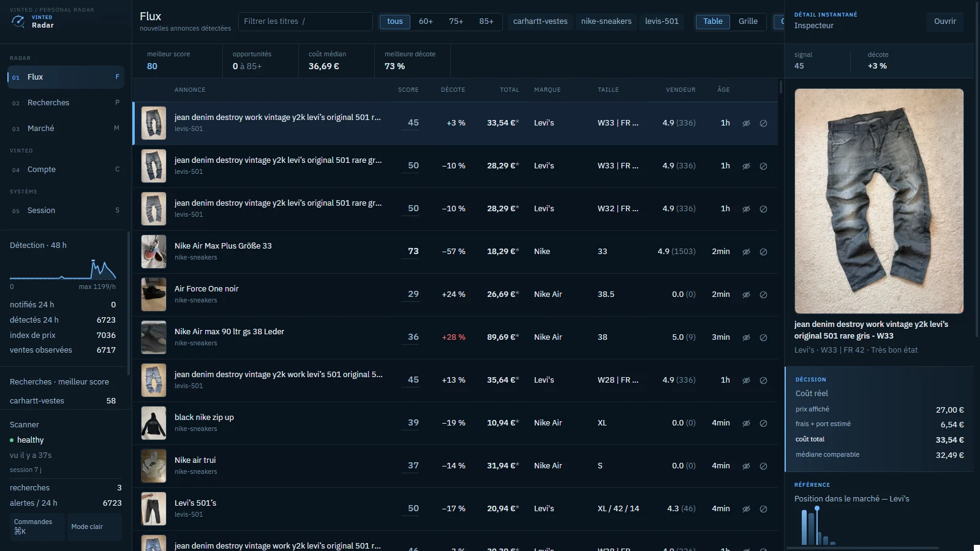
Task: Click the 'healthy' scanner status
Action: (31, 440)
